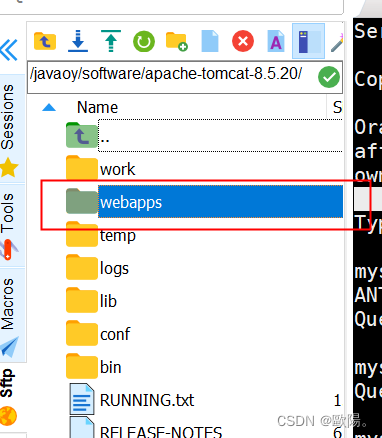Select the lib folder
This screenshot has height=438, width=382.
tap(204, 301)
